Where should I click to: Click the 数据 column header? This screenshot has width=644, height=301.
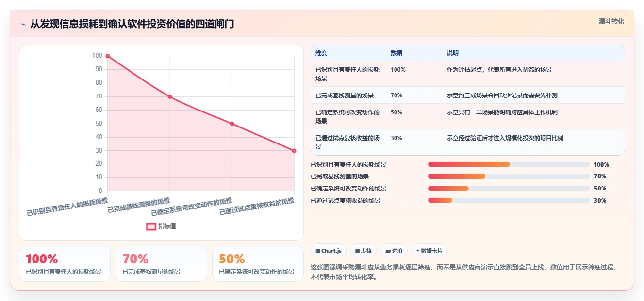coord(396,53)
